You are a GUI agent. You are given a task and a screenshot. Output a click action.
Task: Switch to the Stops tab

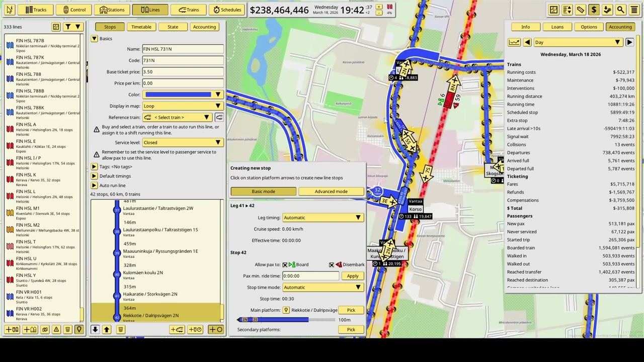[110, 27]
